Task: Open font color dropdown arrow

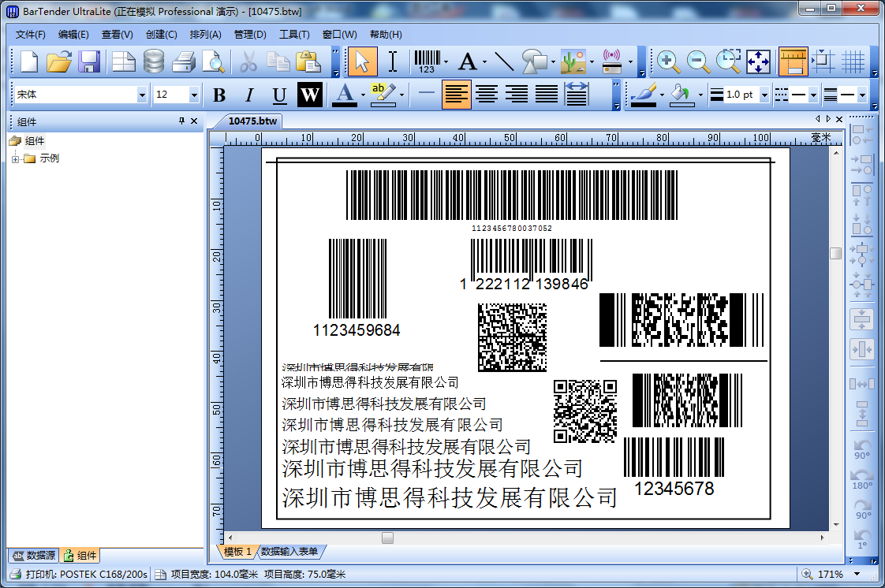Action: click(x=362, y=95)
